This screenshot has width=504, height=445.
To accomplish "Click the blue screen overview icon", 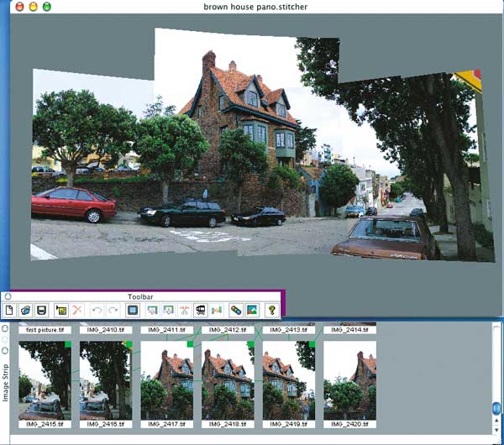I will [x=133, y=311].
